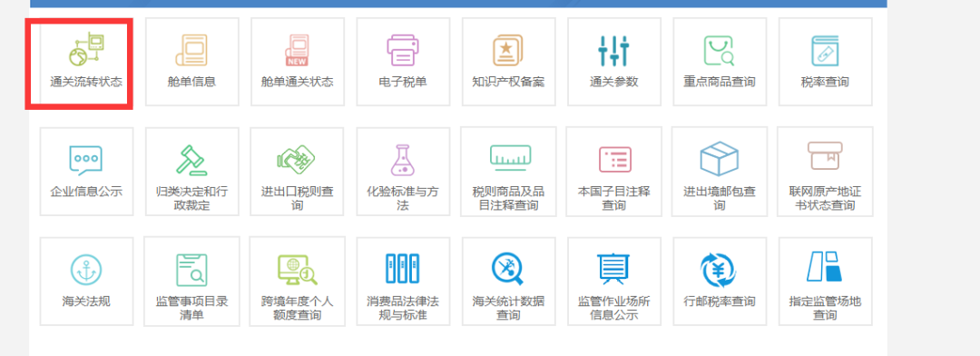The height and width of the screenshot is (356, 980).
Task: Click the 联网原产地证书状态查询 archive icon
Action: 825,156
